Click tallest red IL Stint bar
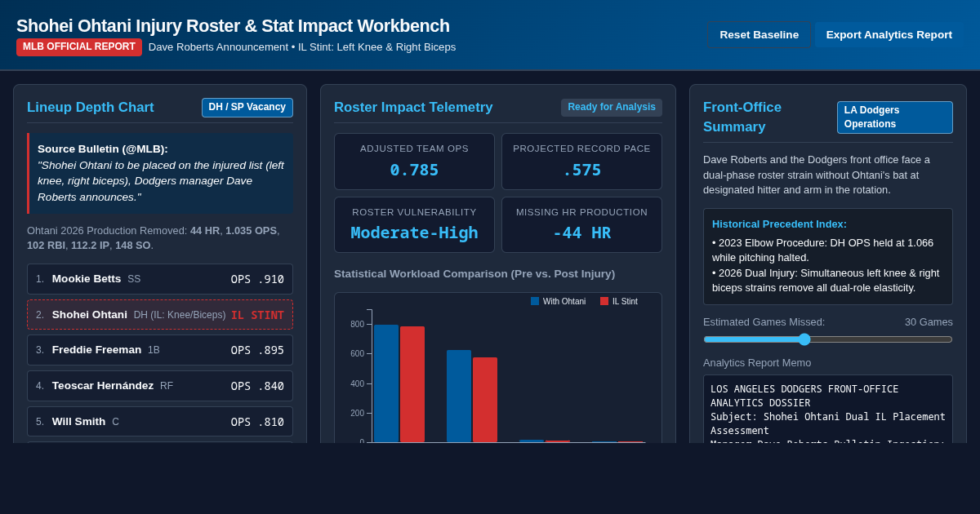Image resolution: width=980 pixels, height=514 pixels. pyautogui.click(x=412, y=384)
